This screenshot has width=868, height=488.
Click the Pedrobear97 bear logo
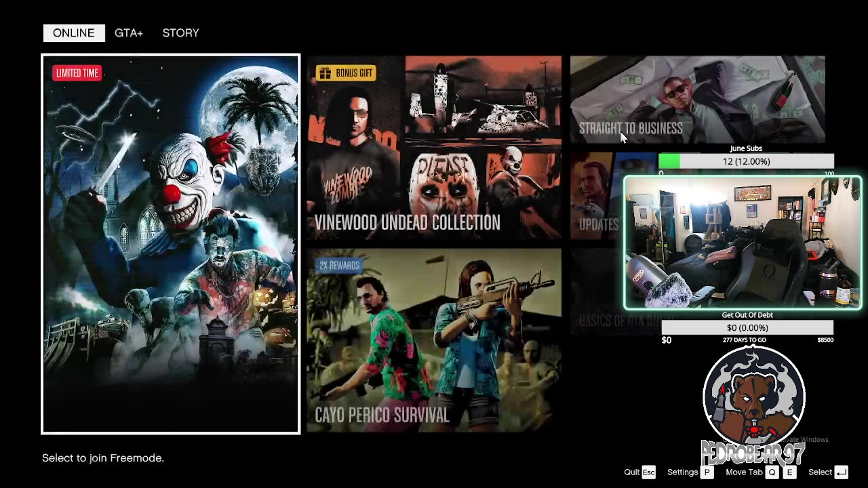[x=753, y=407]
